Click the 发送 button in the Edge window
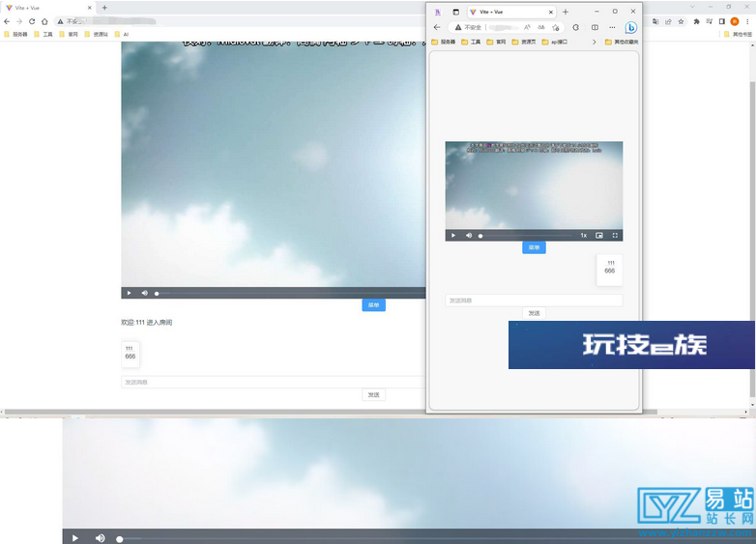This screenshot has width=756, height=544. 534,313
